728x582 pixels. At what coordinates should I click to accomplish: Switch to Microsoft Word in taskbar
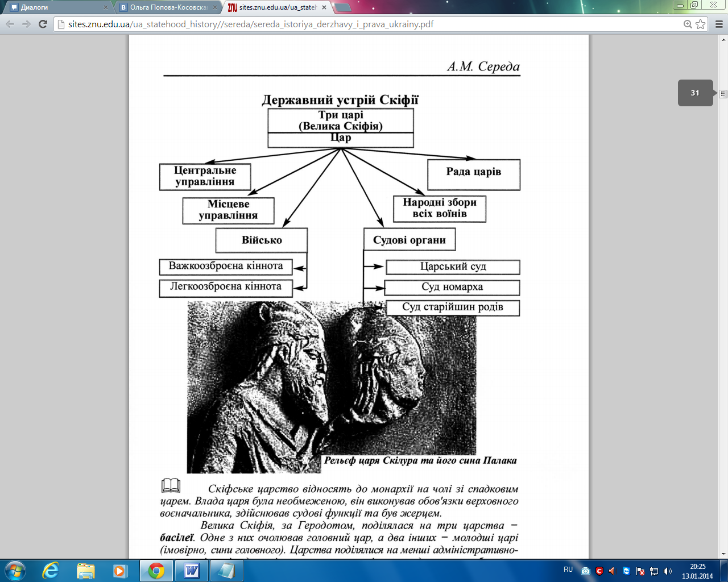192,571
